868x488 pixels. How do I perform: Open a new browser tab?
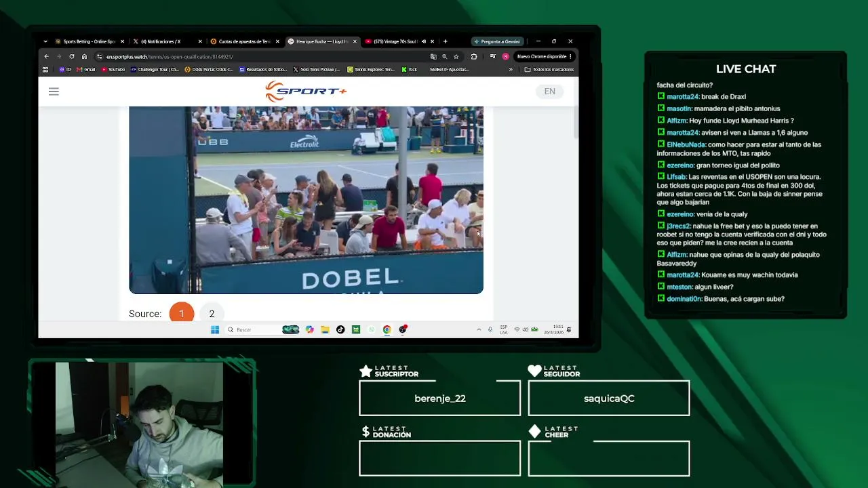point(445,41)
